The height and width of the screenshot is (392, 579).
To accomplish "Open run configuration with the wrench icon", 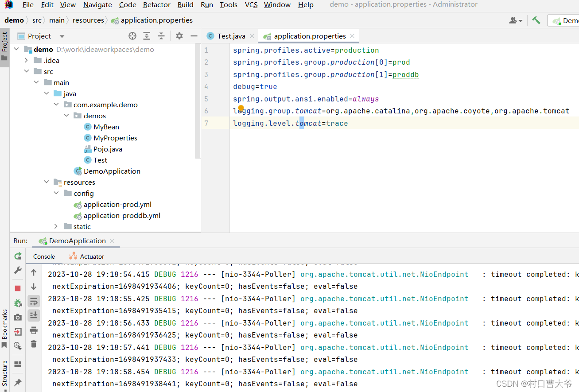I will coord(18,270).
